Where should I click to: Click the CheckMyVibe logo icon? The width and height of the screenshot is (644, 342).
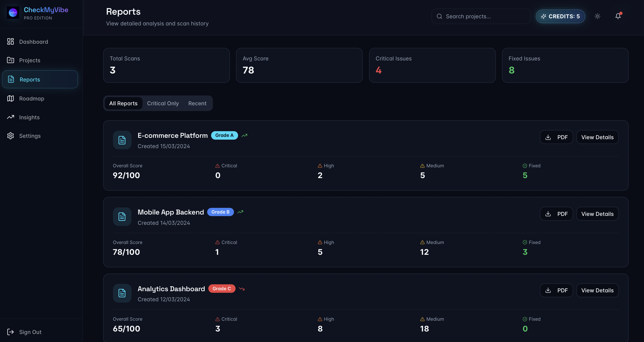(x=13, y=13)
